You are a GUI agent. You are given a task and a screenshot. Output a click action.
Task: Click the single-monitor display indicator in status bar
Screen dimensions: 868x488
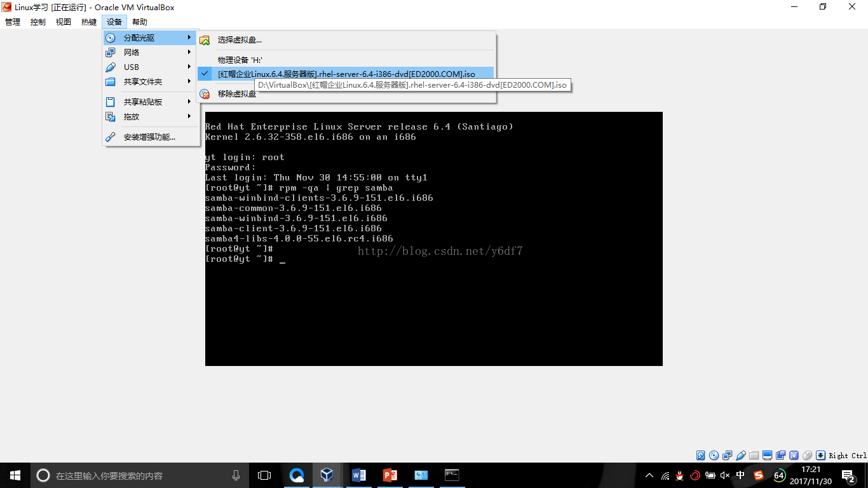tap(768, 456)
